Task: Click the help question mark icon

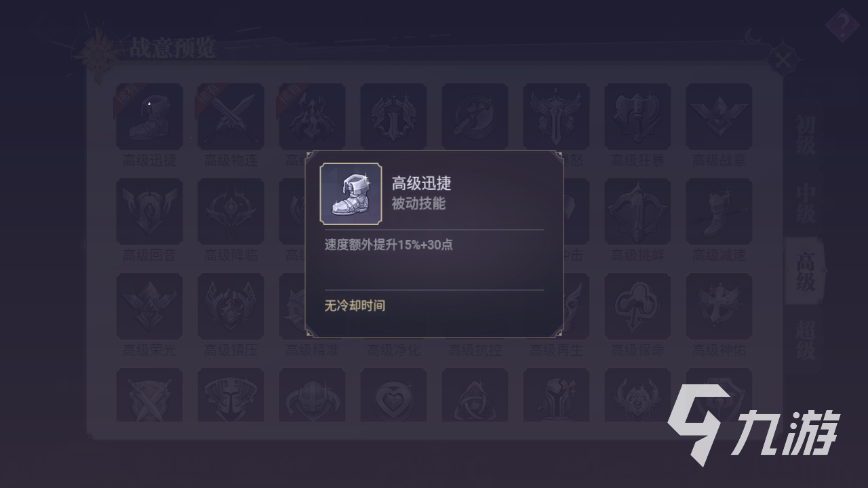Action: coord(843,27)
